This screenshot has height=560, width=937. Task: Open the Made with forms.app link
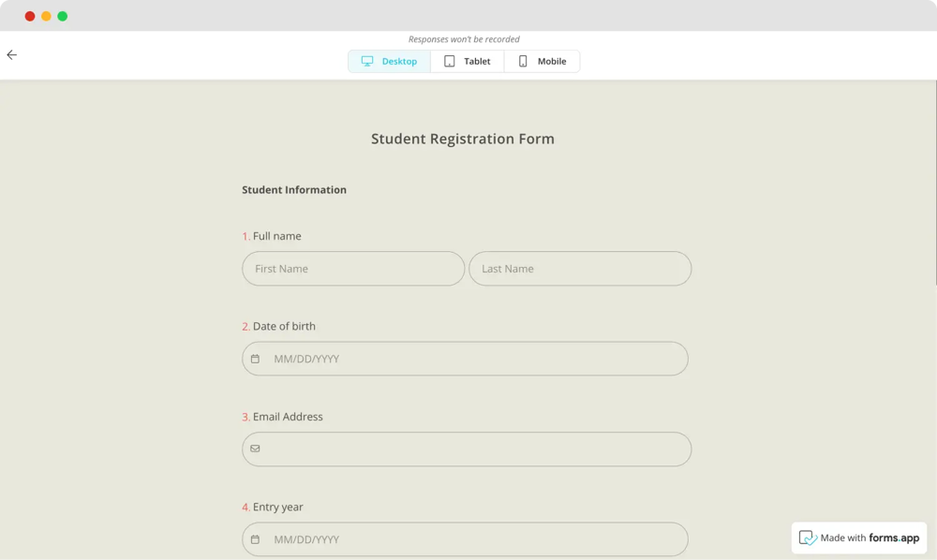point(859,538)
